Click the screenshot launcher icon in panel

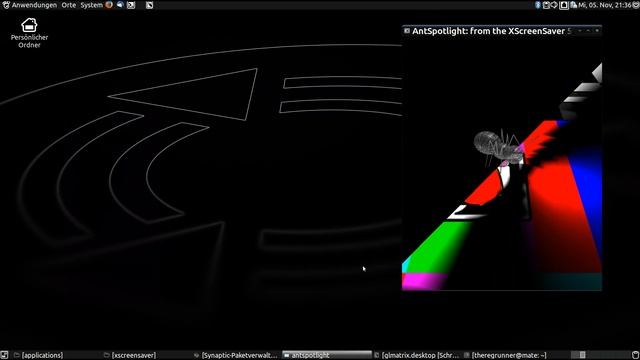[149, 5]
